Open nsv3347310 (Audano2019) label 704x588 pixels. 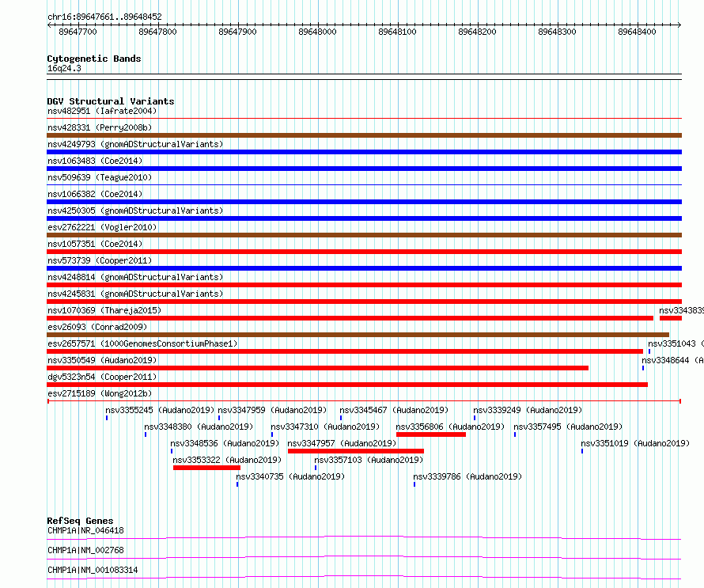(x=325, y=427)
